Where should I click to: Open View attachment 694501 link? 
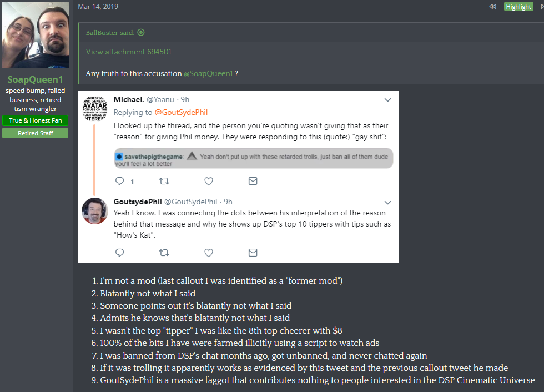coord(129,52)
